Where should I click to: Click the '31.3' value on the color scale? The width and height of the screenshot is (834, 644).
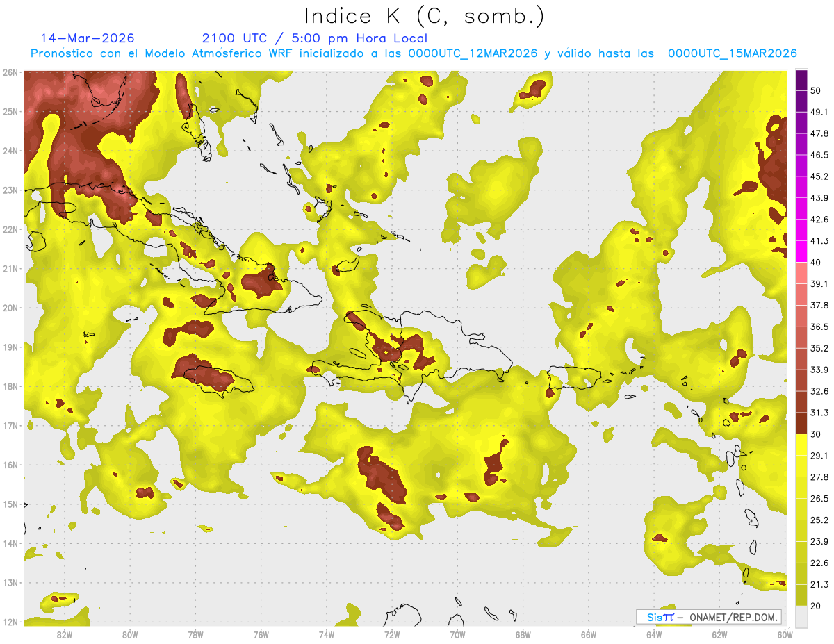pos(819,413)
